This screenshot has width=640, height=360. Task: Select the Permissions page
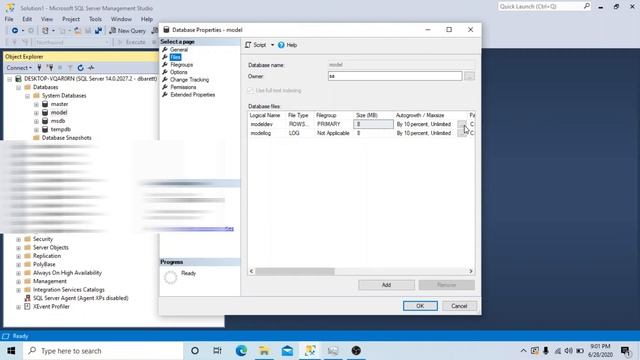point(183,87)
